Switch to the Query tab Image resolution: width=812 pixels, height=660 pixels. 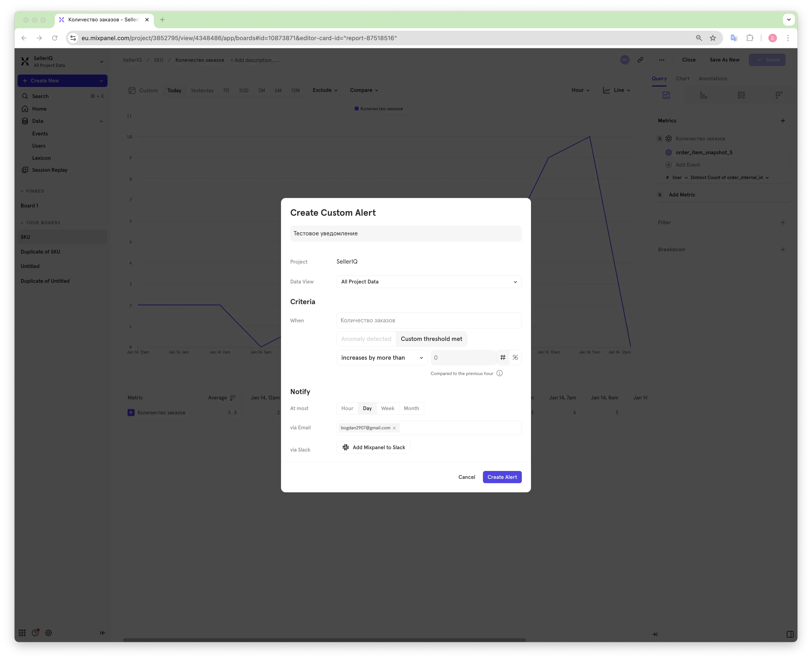point(659,79)
